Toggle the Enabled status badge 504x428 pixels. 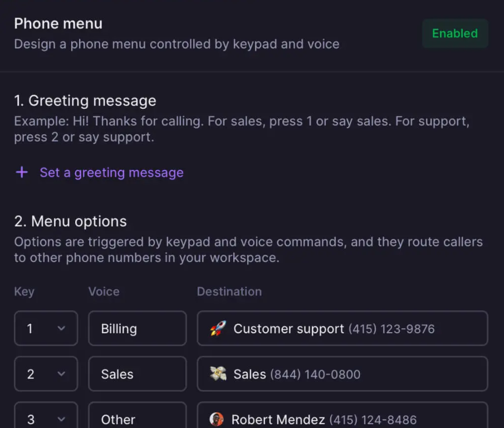(x=454, y=33)
